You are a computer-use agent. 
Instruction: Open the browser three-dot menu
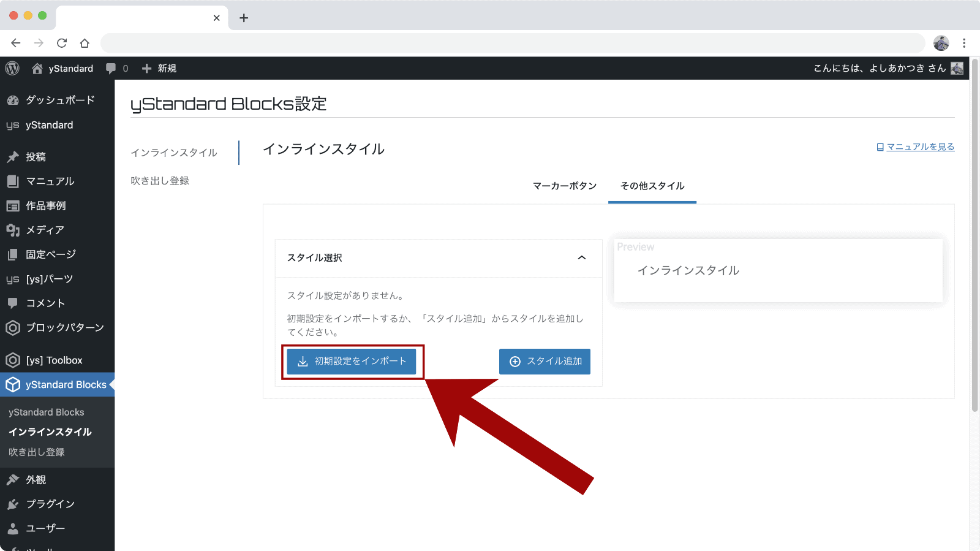pyautogui.click(x=964, y=43)
